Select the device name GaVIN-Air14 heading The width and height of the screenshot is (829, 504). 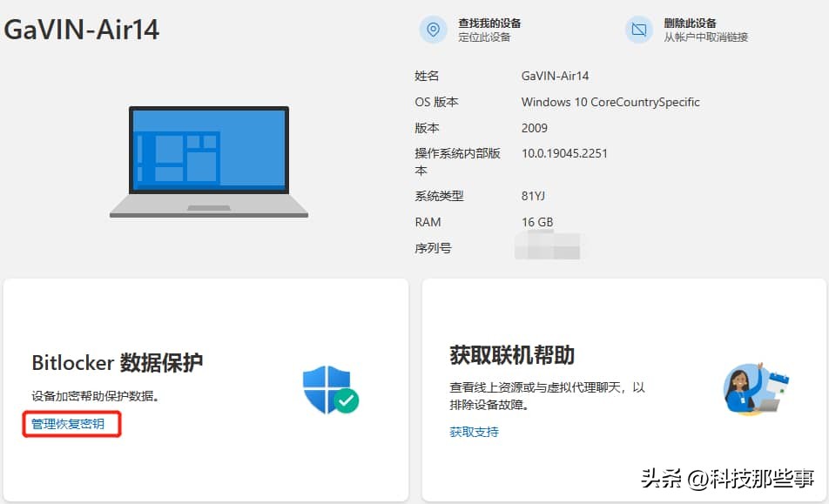pos(83,29)
